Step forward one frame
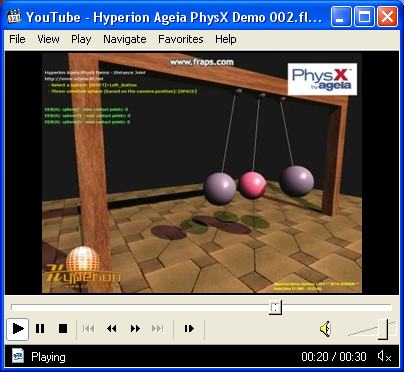This screenshot has height=372, width=404. tap(189, 329)
